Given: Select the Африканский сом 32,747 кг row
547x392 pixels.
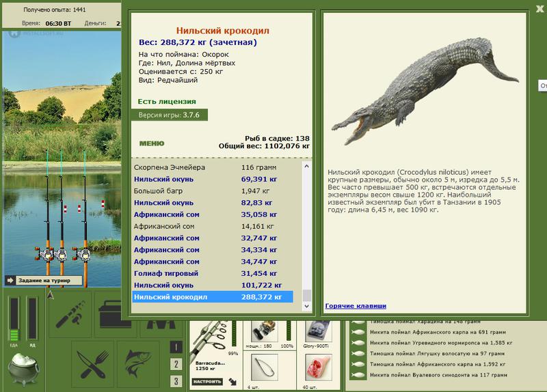Looking at the screenshot, I should (213, 238).
